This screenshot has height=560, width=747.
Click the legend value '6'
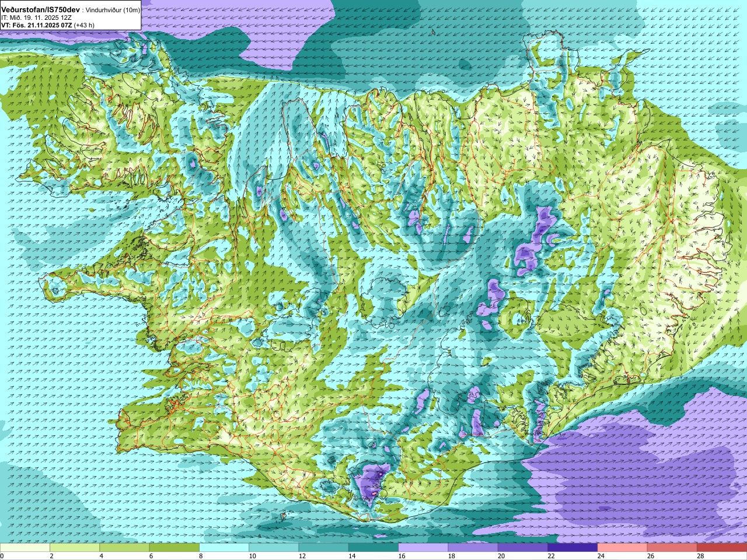[x=151, y=556]
